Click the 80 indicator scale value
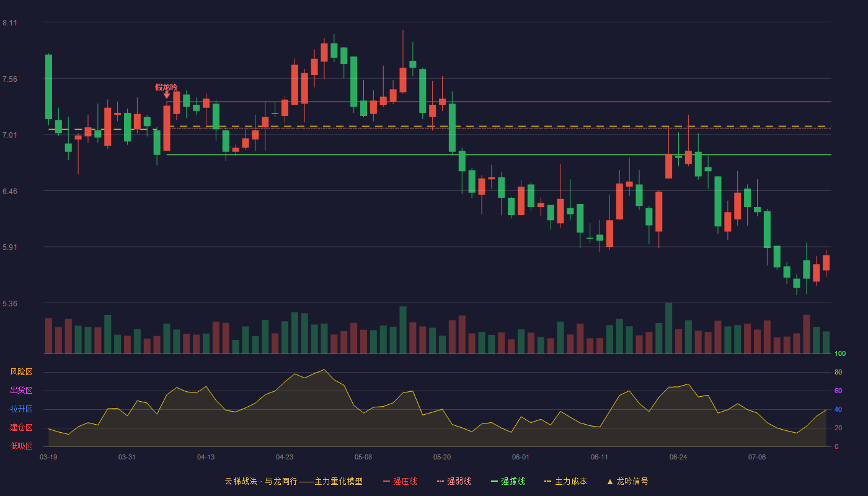The width and height of the screenshot is (868, 496). click(x=838, y=372)
